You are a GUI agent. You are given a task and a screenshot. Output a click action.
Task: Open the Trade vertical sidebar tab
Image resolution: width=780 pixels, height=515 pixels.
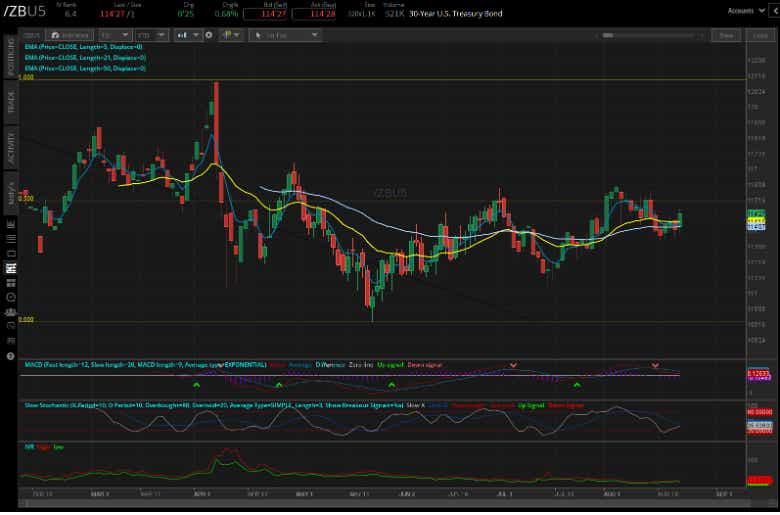coord(10,102)
